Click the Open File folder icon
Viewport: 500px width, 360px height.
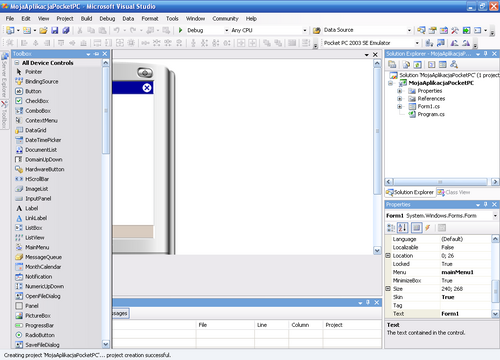point(43,30)
